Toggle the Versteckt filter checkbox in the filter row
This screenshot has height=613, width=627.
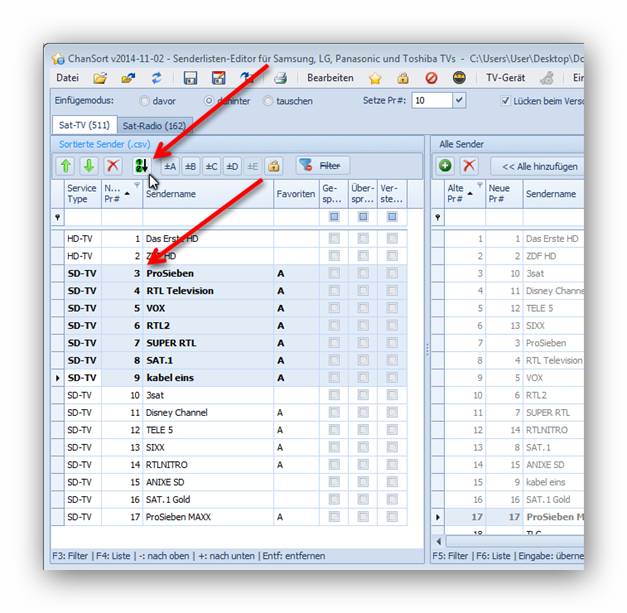coord(392,217)
